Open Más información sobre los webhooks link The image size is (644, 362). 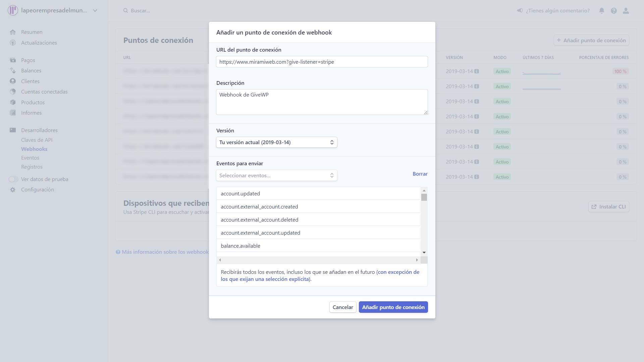[x=162, y=252]
